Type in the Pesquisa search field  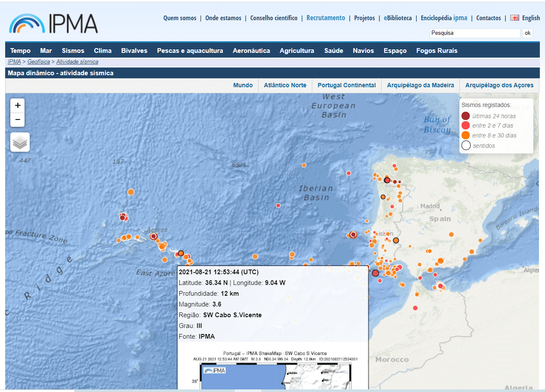pos(474,33)
